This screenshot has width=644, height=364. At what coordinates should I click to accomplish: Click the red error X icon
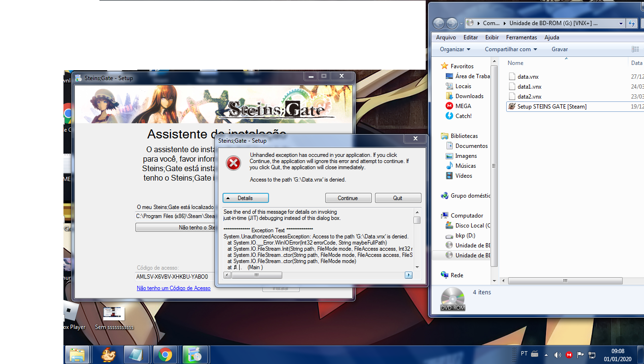point(233,163)
